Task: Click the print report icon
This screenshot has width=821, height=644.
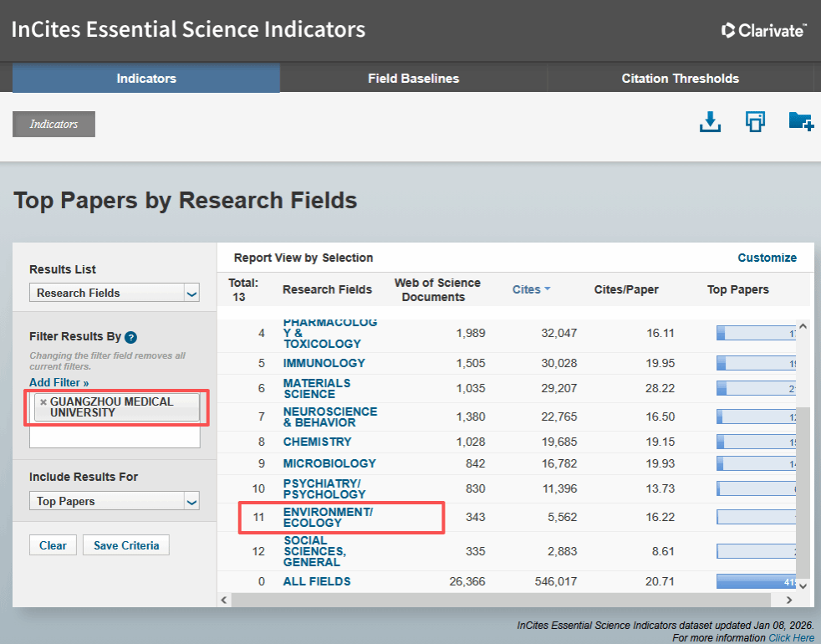Action: click(755, 122)
